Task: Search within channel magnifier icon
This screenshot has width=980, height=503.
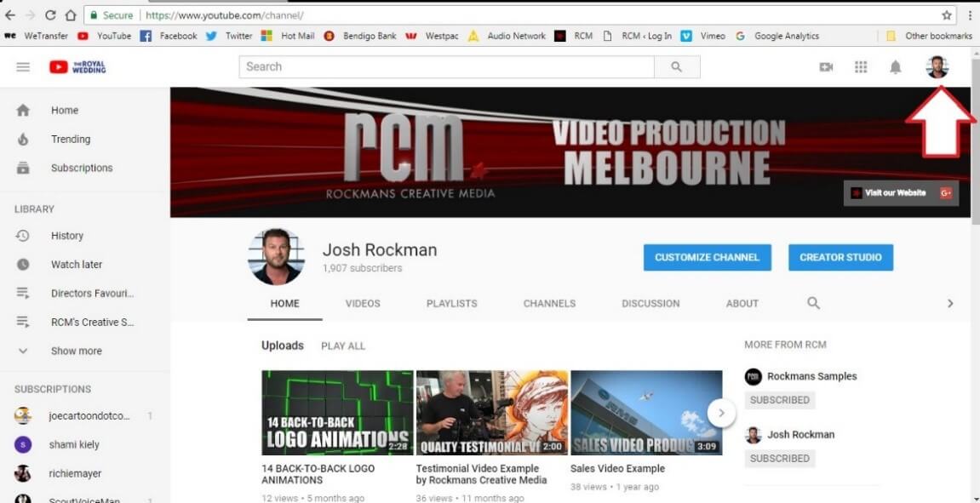Action: pos(813,303)
